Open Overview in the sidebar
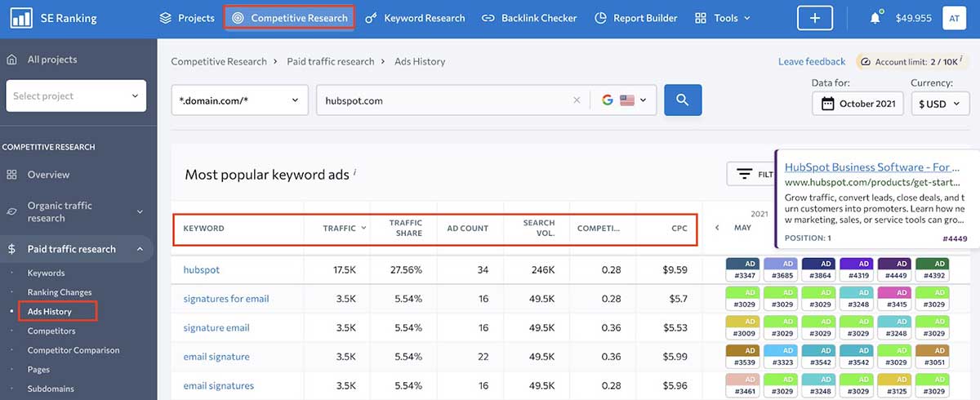This screenshot has width=980, height=400. pyautogui.click(x=48, y=175)
